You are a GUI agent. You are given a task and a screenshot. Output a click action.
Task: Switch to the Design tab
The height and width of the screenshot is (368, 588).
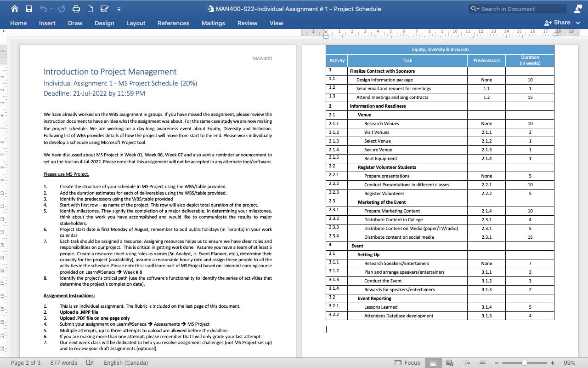coord(104,23)
